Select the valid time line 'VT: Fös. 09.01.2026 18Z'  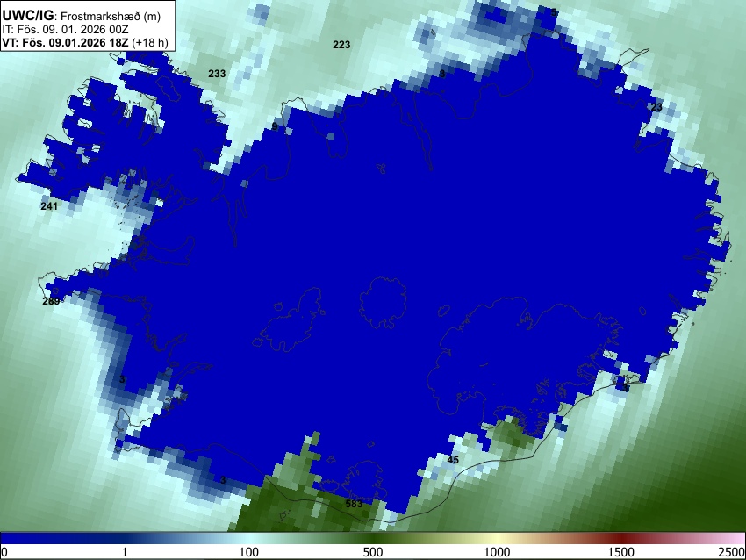coord(65,42)
